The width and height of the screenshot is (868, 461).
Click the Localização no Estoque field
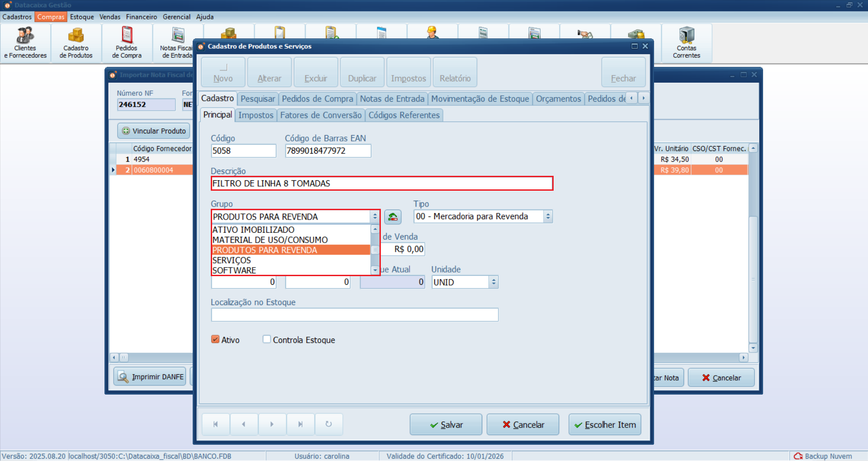pos(355,315)
